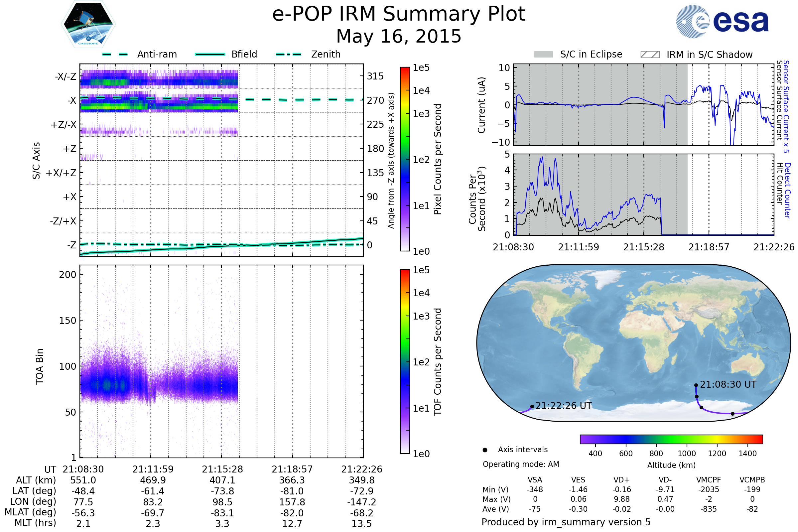Click the 21:11:59 UT tick under TOA plot
This screenshot has width=798, height=532.
153,469
